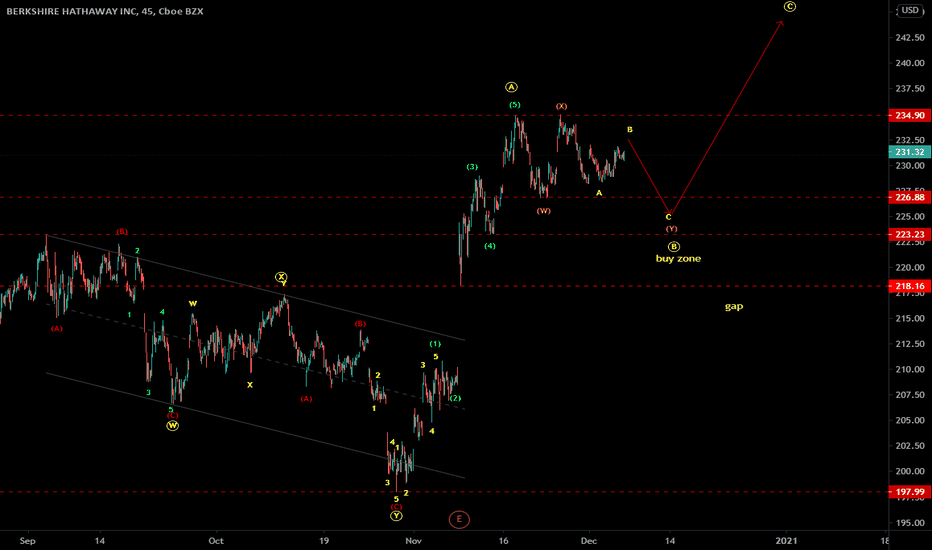The height and width of the screenshot is (550, 932).
Task: Click the 240.00 price axis value
Action: 910,63
